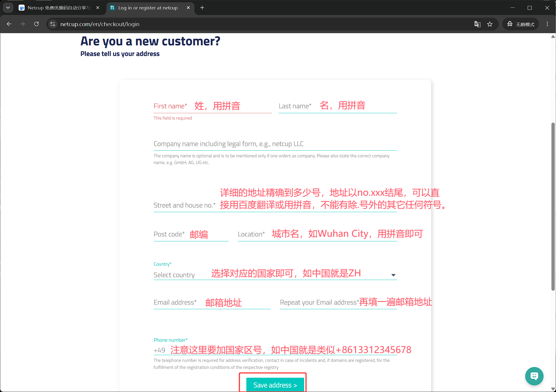Close the Netcup 免费优惠码 tab
556x392 pixels.
click(x=97, y=8)
